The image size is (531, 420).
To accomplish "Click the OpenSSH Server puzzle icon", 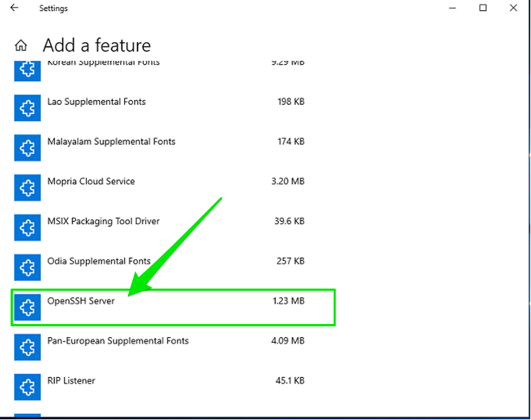I will click(27, 307).
